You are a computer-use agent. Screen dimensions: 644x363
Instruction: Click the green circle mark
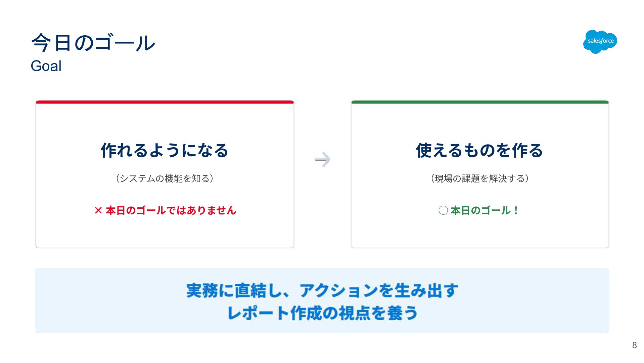tap(443, 211)
